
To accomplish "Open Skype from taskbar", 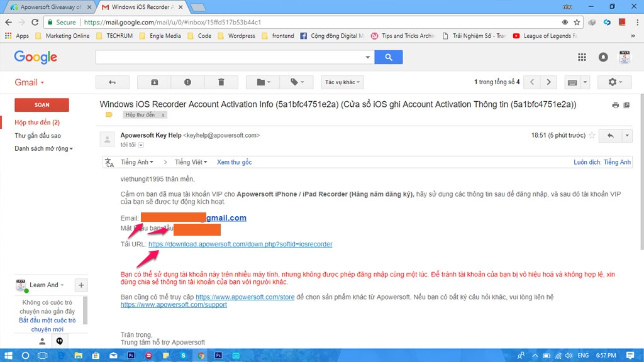I will click(183, 356).
